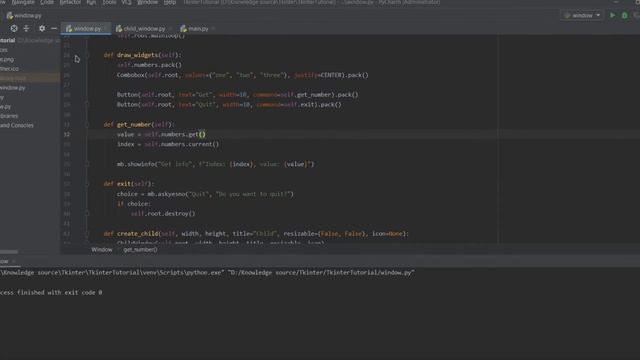Open the Navigate menu
The width and height of the screenshot is (640, 360).
pyautogui.click(x=23, y=2)
